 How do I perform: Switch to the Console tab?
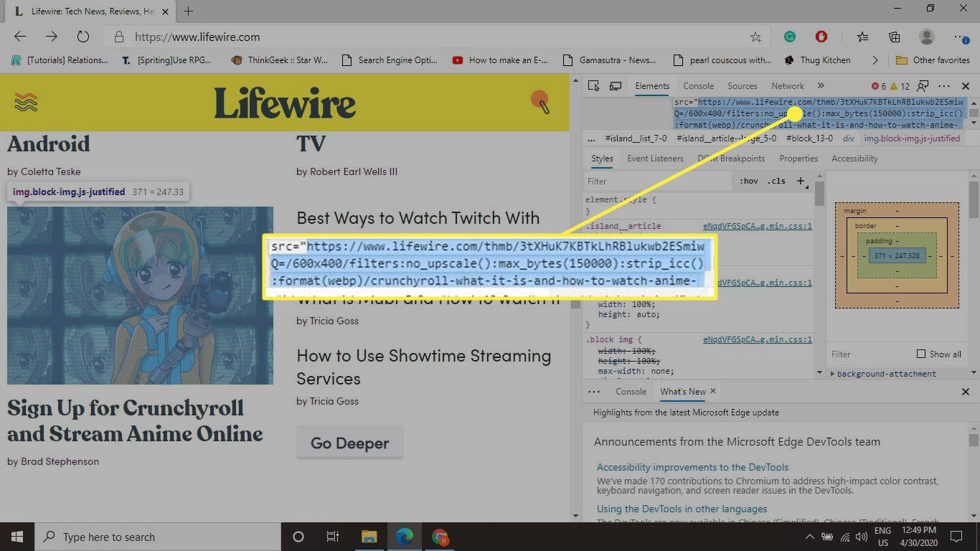click(698, 86)
